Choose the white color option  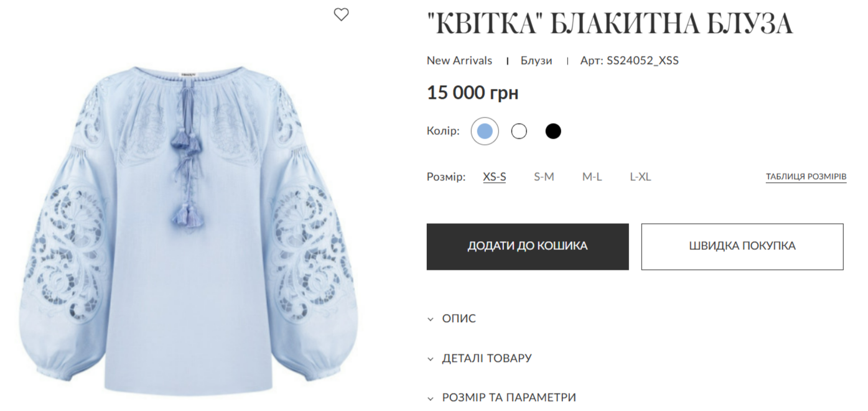[x=519, y=131]
